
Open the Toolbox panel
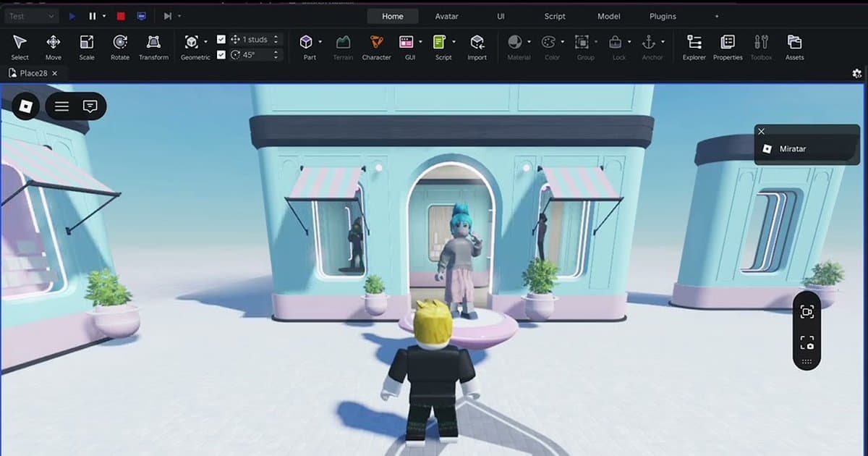761,47
